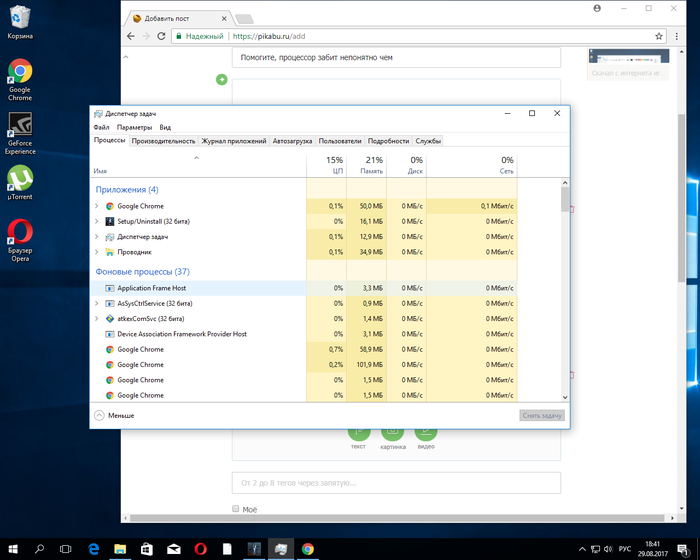Open the Файл menu in Task Manager
The width and height of the screenshot is (700, 560).
(101, 127)
